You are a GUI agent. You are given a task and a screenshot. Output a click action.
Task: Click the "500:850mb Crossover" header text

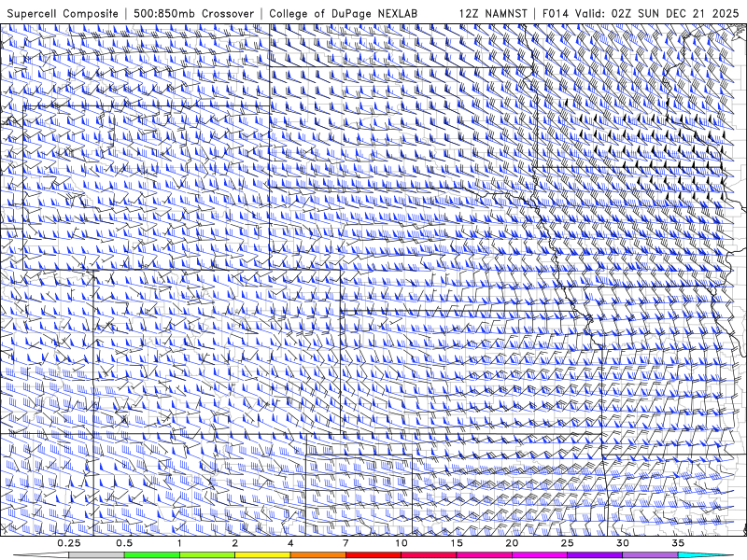tap(193, 13)
